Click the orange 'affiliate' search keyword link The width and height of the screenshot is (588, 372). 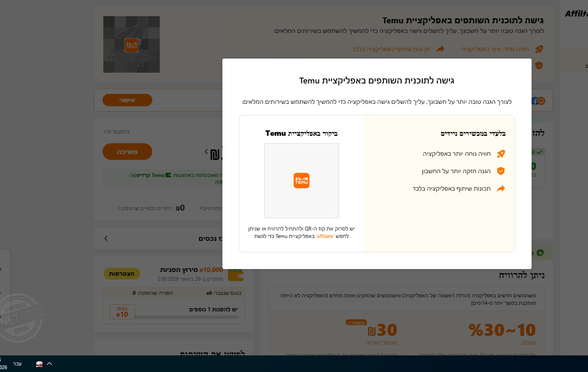(x=325, y=236)
